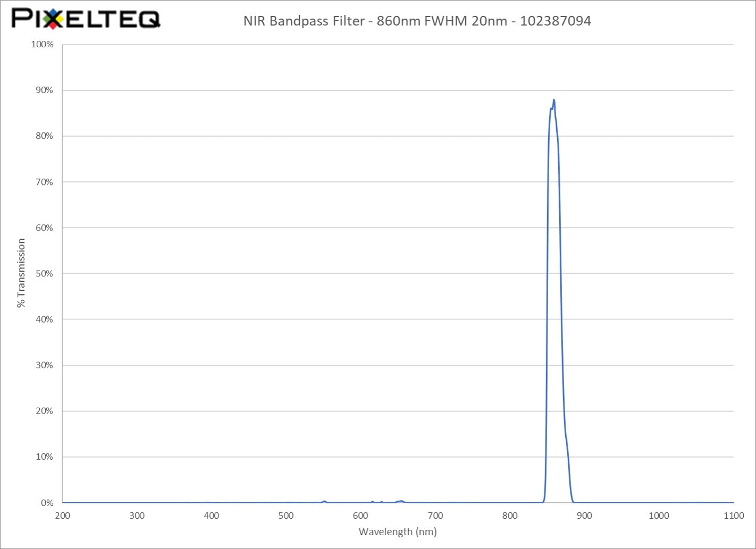The width and height of the screenshot is (756, 549).
Task: Click the small curve bump near 650 nm
Action: pos(401,501)
